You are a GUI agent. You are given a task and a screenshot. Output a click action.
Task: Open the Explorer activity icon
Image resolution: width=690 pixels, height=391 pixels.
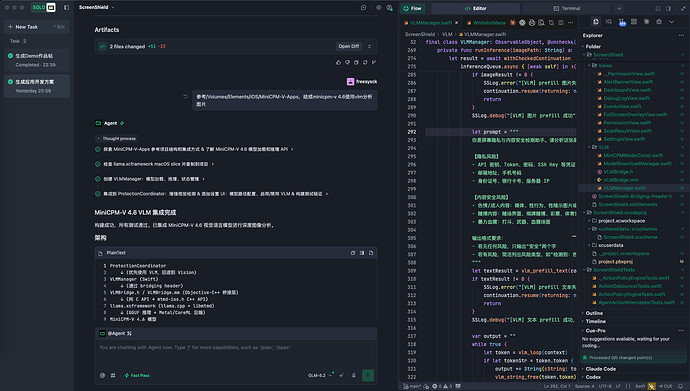click(595, 22)
